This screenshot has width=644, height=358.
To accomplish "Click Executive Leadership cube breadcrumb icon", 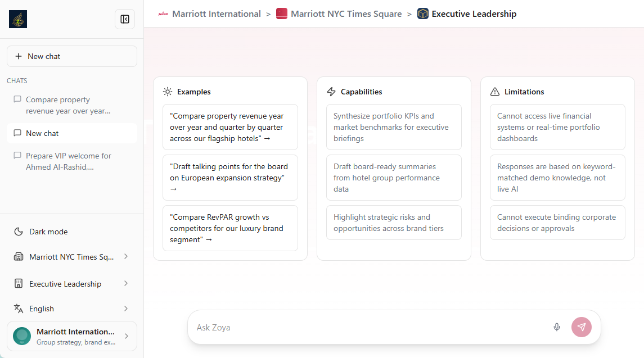I will point(422,13).
